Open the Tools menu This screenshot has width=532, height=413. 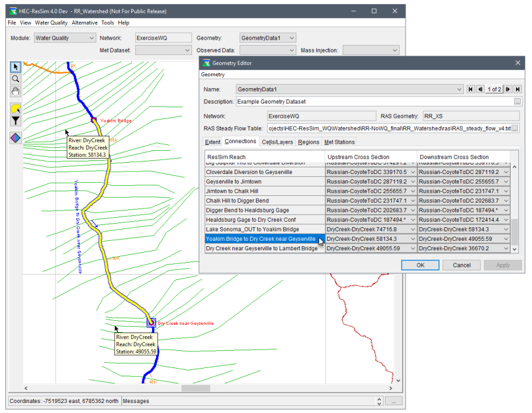[108, 22]
